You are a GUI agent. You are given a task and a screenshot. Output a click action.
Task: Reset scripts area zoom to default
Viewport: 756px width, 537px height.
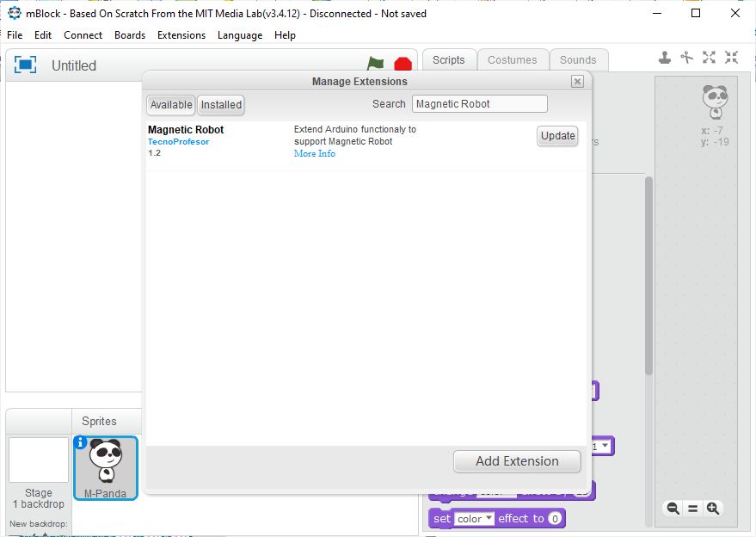693,508
